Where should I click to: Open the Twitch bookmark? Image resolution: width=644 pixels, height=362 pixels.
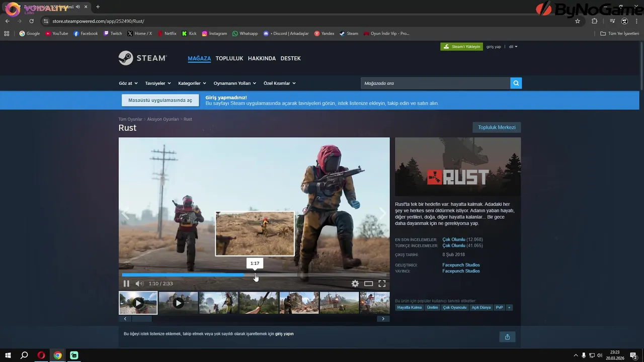[x=113, y=34]
